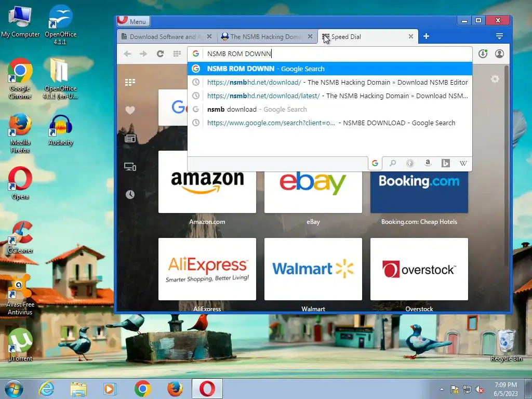Viewport: 532px width, 399px height.
Task: Click the Opera page vertical scrollbar
Action: coord(507,166)
